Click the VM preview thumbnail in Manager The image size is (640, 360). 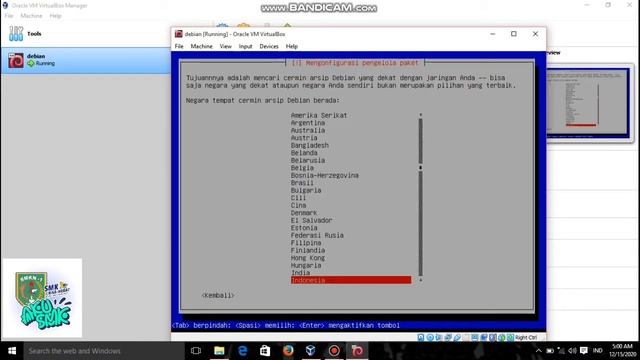pos(588,103)
